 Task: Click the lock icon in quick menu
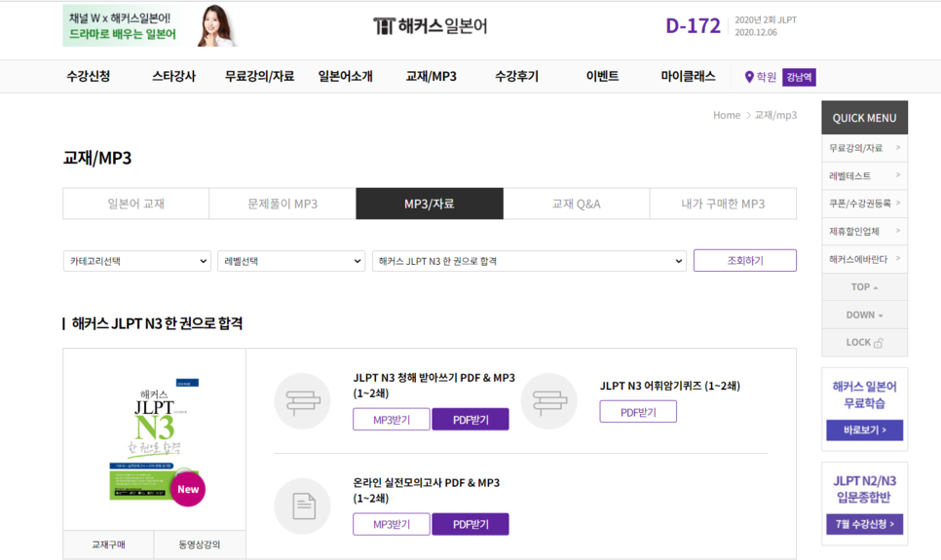click(x=878, y=343)
